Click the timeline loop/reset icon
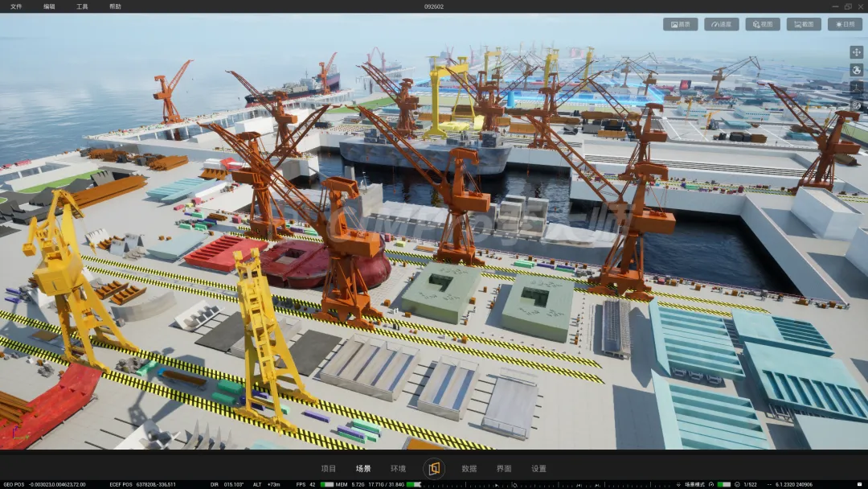Viewport: 868px width, 489px height. tap(515, 484)
